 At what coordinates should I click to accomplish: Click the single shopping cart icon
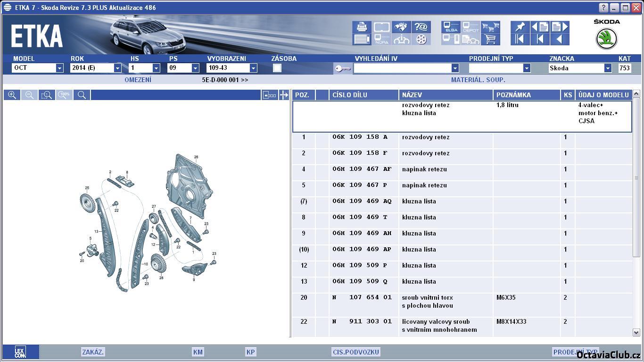(x=490, y=39)
